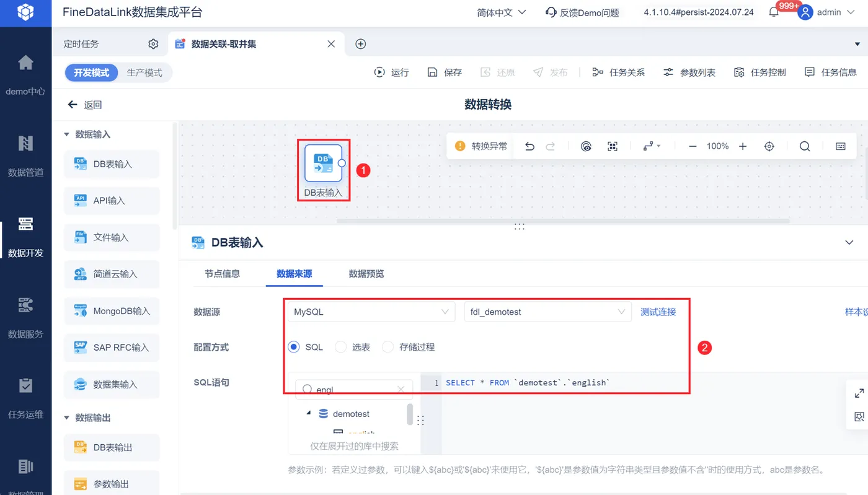Click the table search field containing engl
This screenshot has width=868, height=495.
point(353,390)
